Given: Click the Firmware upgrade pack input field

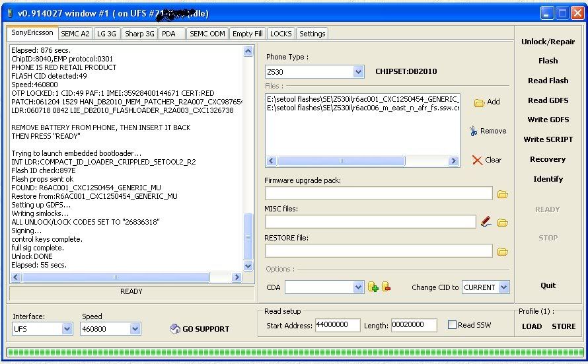Looking at the screenshot, I should pyautogui.click(x=379, y=194).
